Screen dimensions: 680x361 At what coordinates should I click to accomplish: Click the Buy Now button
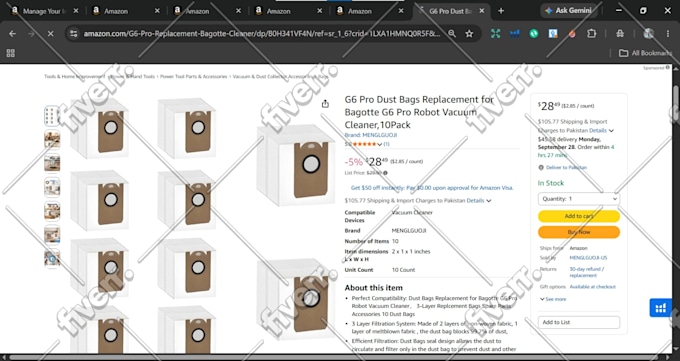click(x=579, y=232)
